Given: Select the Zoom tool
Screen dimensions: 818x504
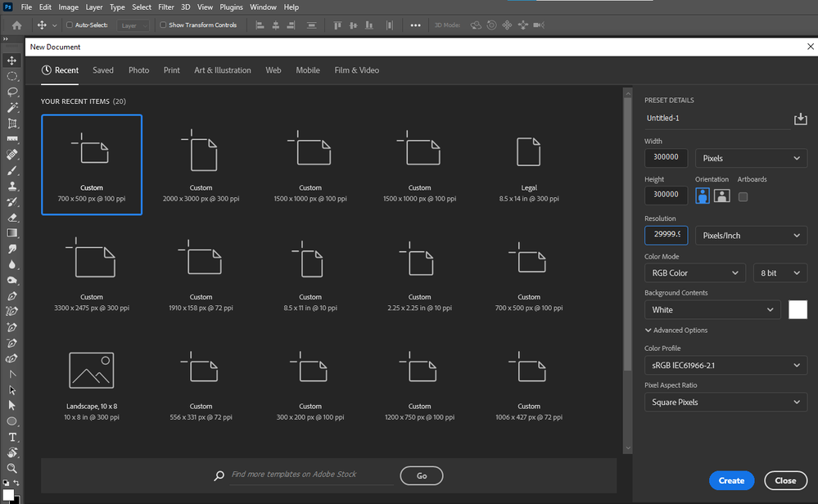Looking at the screenshot, I should point(12,468).
